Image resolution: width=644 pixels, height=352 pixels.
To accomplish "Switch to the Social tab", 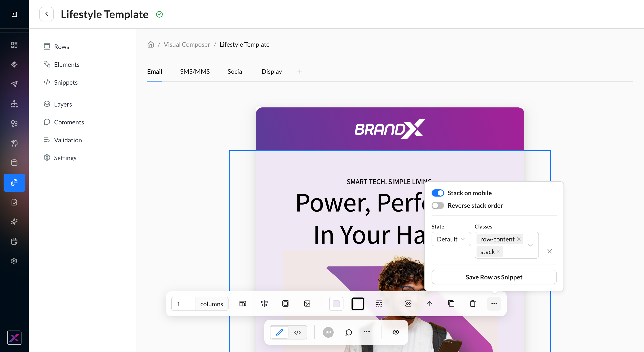I will (235, 72).
